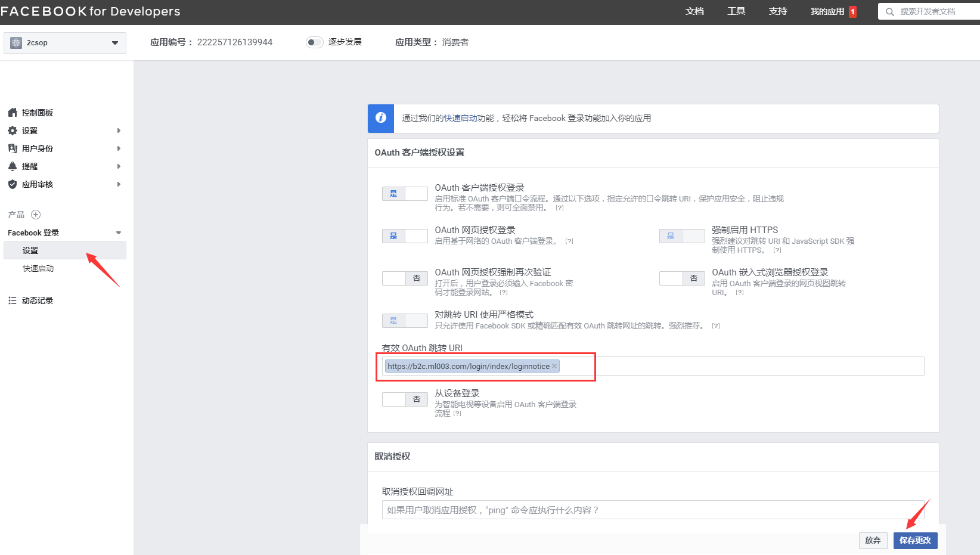Toggle the 逐步发展 switch
980x555 pixels.
314,42
